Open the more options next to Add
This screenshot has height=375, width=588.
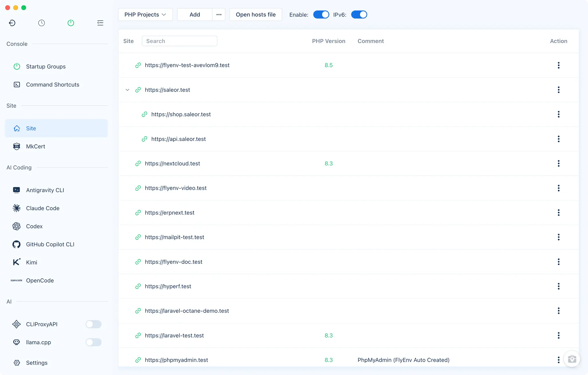[219, 15]
